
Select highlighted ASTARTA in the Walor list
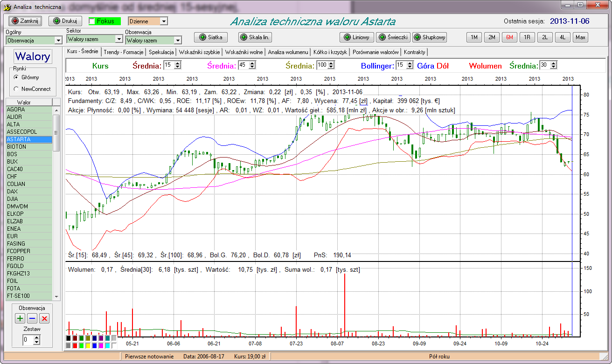[29, 139]
